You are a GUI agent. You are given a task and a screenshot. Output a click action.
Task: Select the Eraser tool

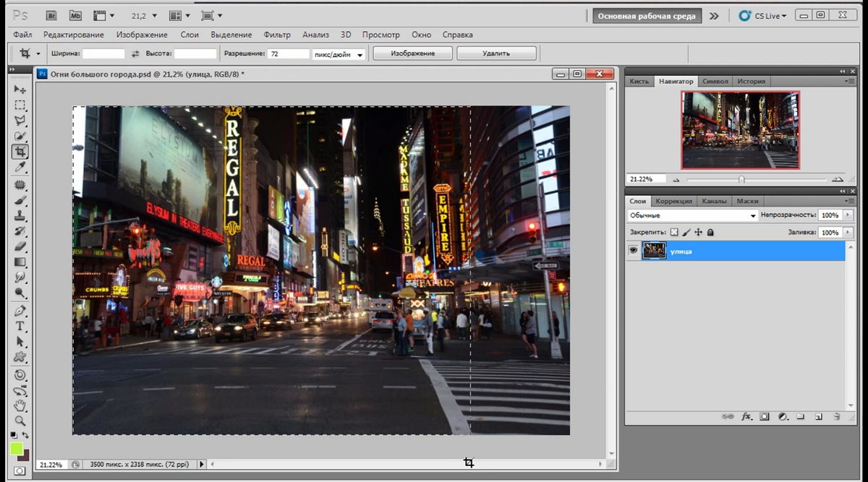20,246
